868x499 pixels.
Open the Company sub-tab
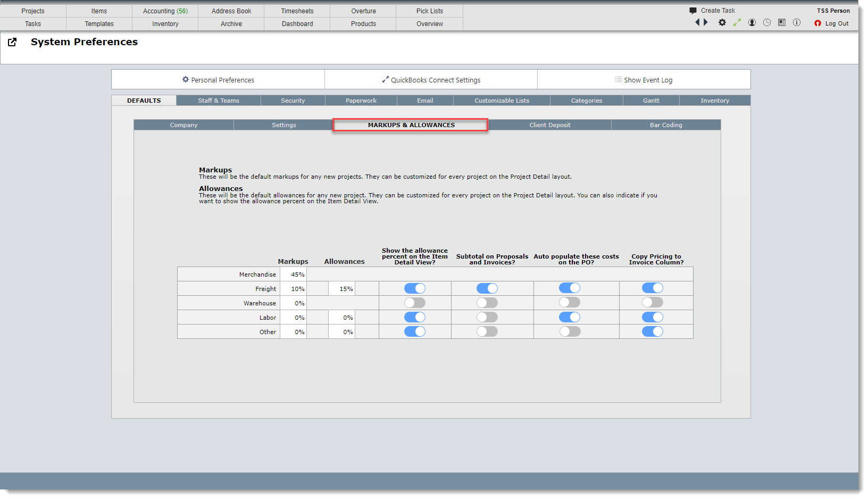(183, 125)
